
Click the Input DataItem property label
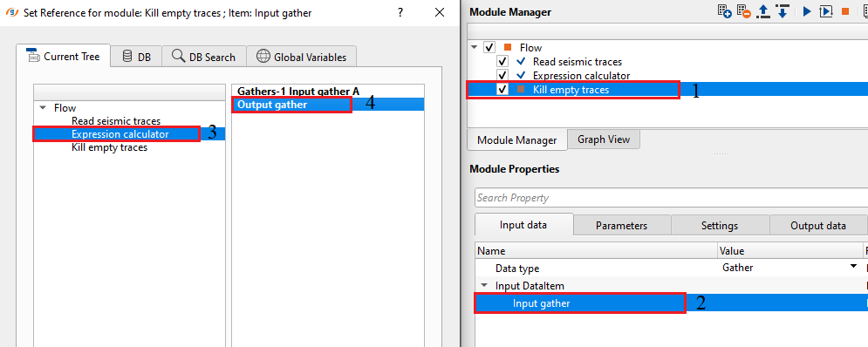coord(530,286)
